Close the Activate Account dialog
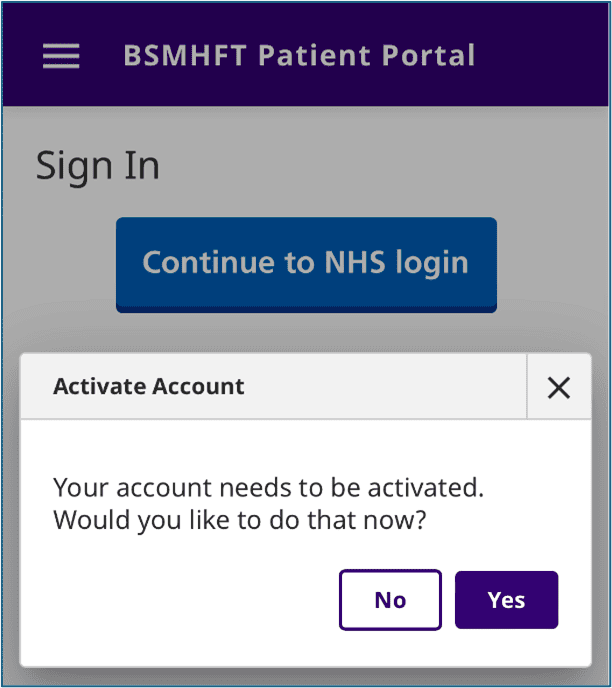Viewport: 612px width, 688px height. click(559, 387)
